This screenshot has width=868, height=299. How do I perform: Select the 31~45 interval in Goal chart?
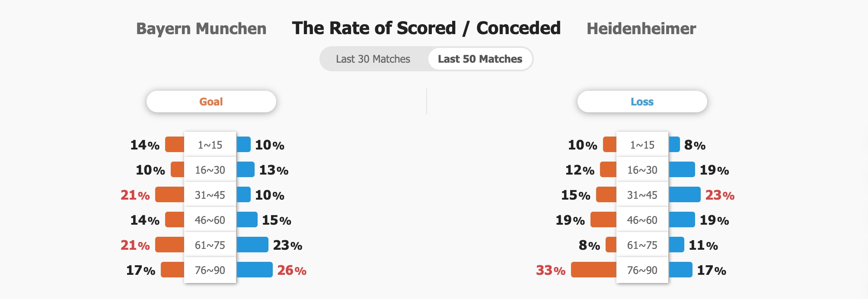(x=210, y=195)
